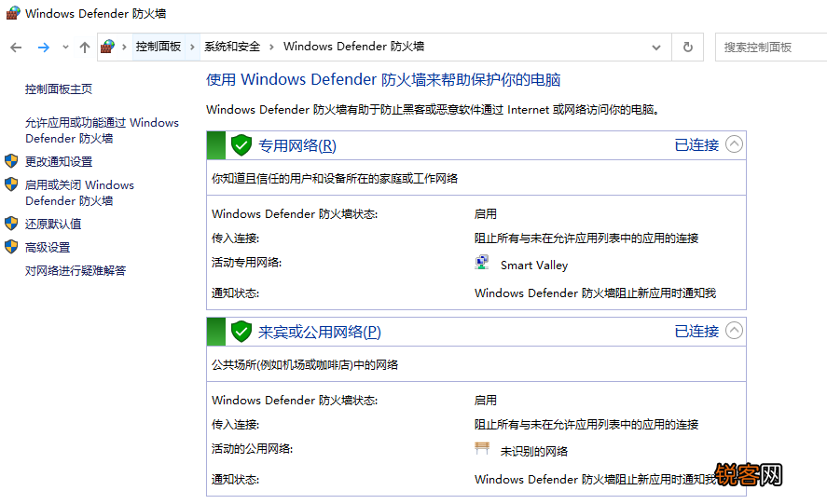This screenshot has height=504, width=827.
Task: Collapse the 来宾或公用网络 section chevron
Action: (734, 331)
